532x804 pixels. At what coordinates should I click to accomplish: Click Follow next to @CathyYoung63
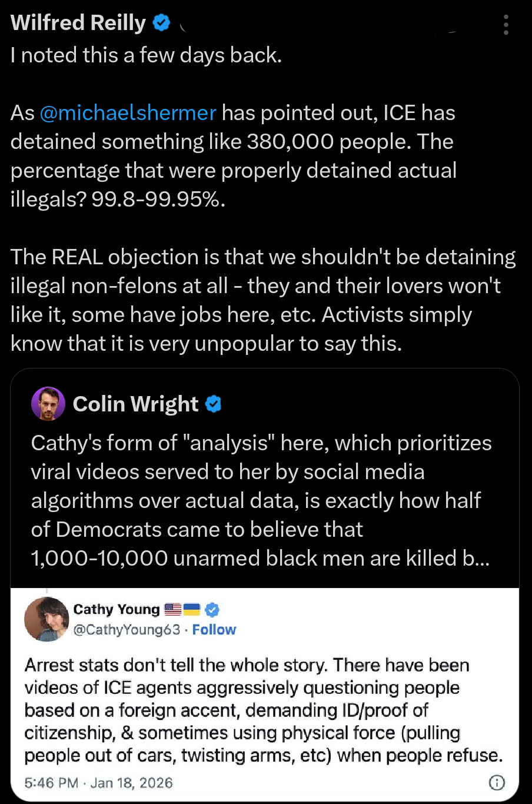[x=214, y=630]
